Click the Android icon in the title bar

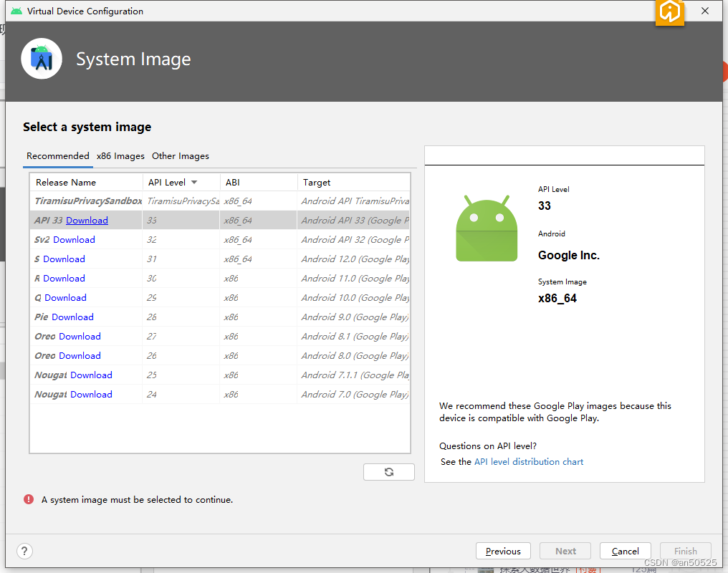point(16,11)
